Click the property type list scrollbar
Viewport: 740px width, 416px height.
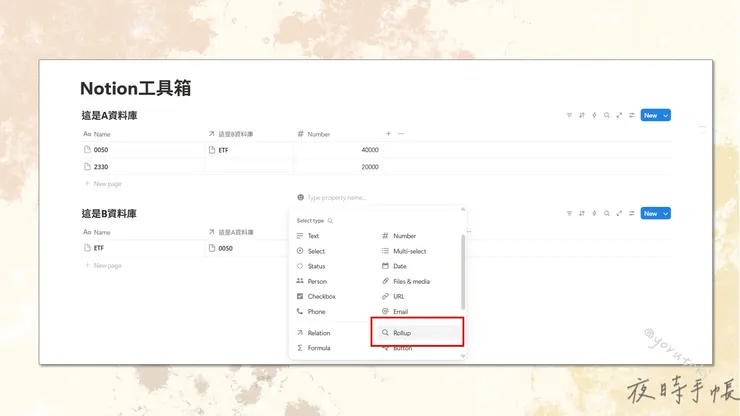(463, 272)
